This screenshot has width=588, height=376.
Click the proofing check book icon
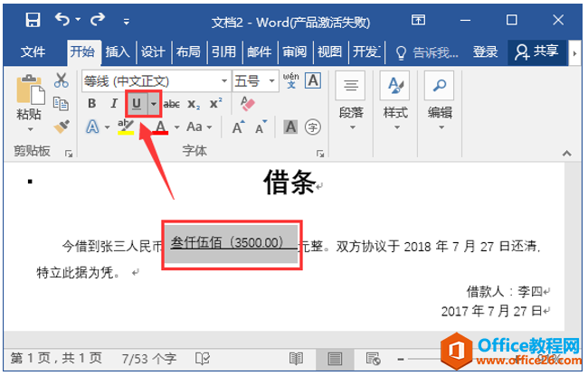pos(203,359)
